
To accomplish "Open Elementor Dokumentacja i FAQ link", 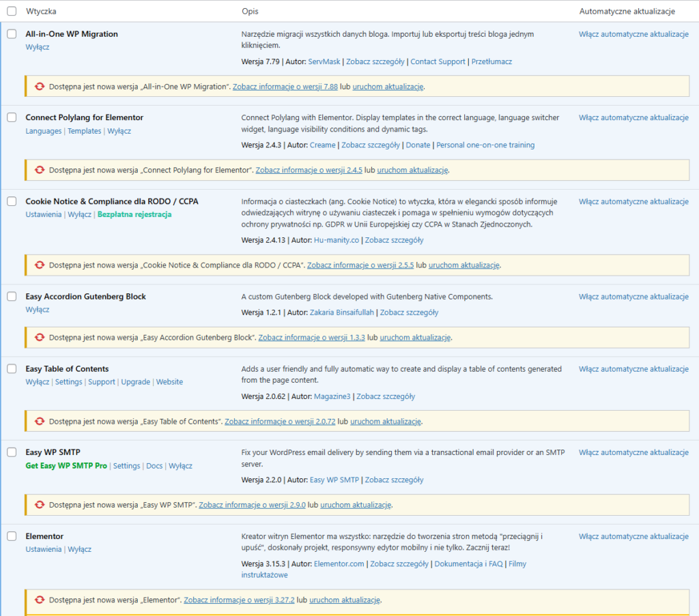I will pyautogui.click(x=468, y=564).
